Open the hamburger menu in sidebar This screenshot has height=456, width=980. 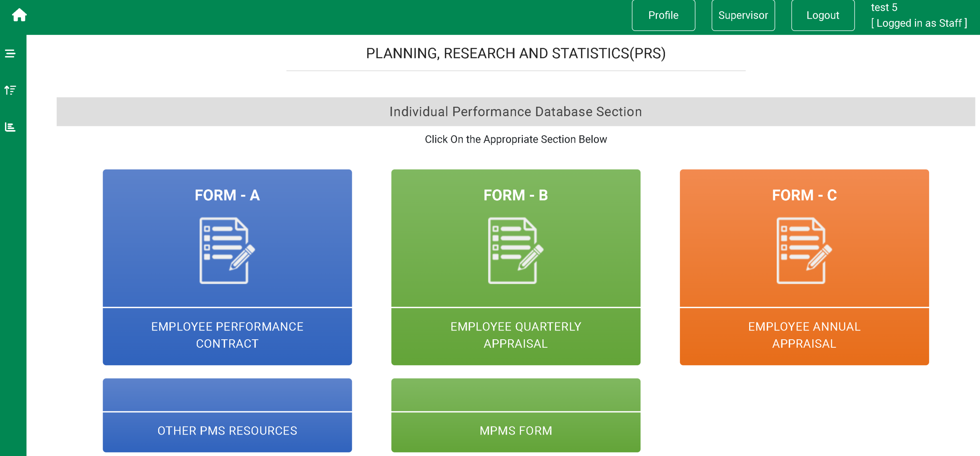pos(10,54)
